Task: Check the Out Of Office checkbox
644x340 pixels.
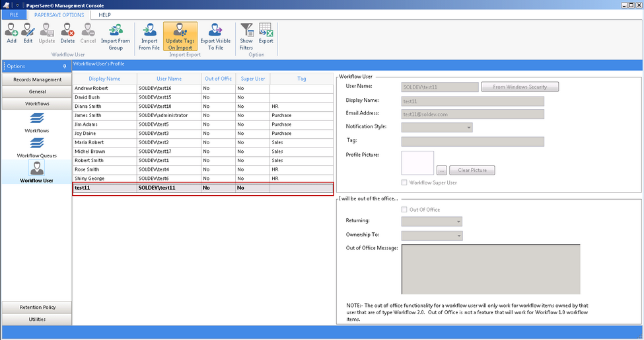Action: (x=404, y=210)
